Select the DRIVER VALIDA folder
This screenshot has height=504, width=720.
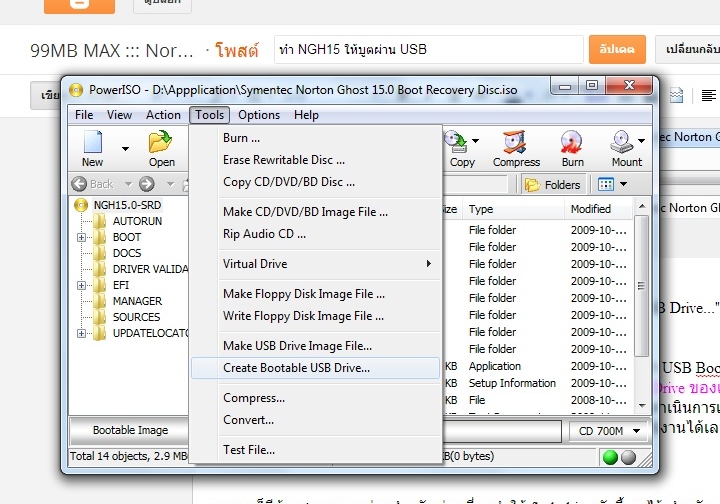click(150, 269)
